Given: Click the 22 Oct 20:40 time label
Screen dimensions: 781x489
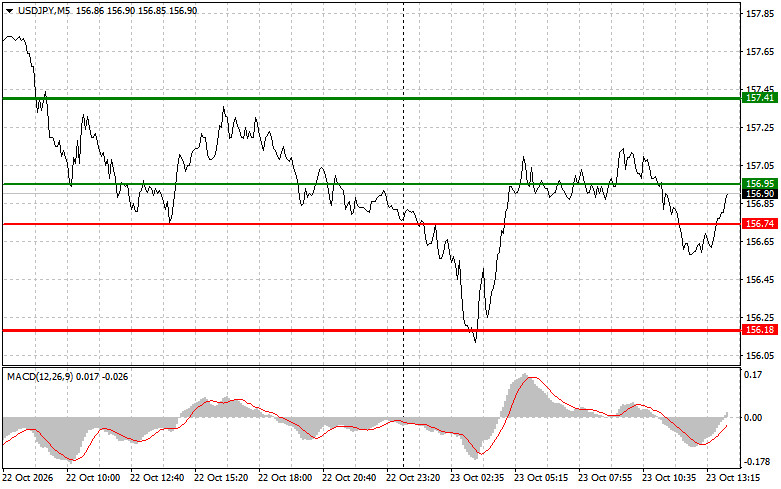Looking at the screenshot, I should point(349,478).
